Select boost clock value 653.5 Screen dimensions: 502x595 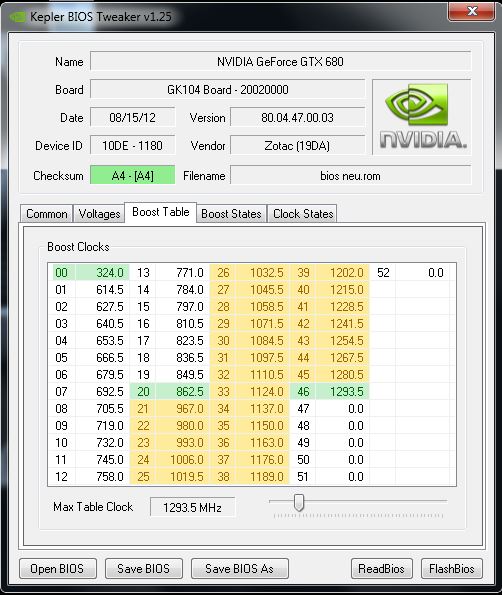(x=102, y=340)
